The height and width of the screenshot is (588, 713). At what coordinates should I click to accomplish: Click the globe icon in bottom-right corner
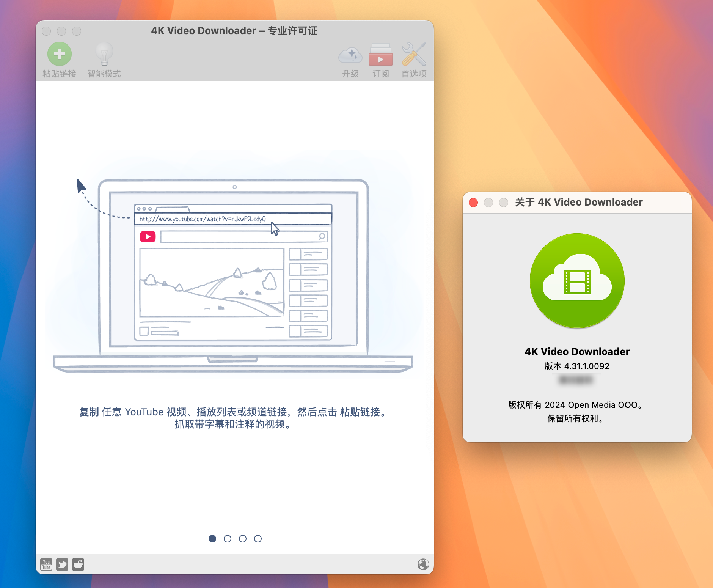423,564
